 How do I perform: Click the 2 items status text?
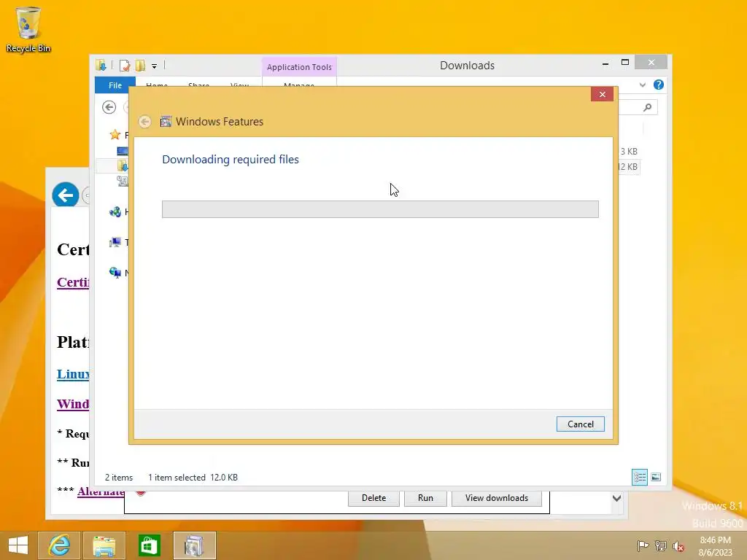click(x=119, y=477)
